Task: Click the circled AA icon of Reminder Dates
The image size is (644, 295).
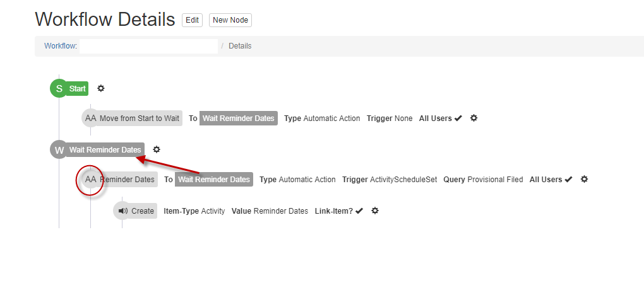Action: [90, 179]
